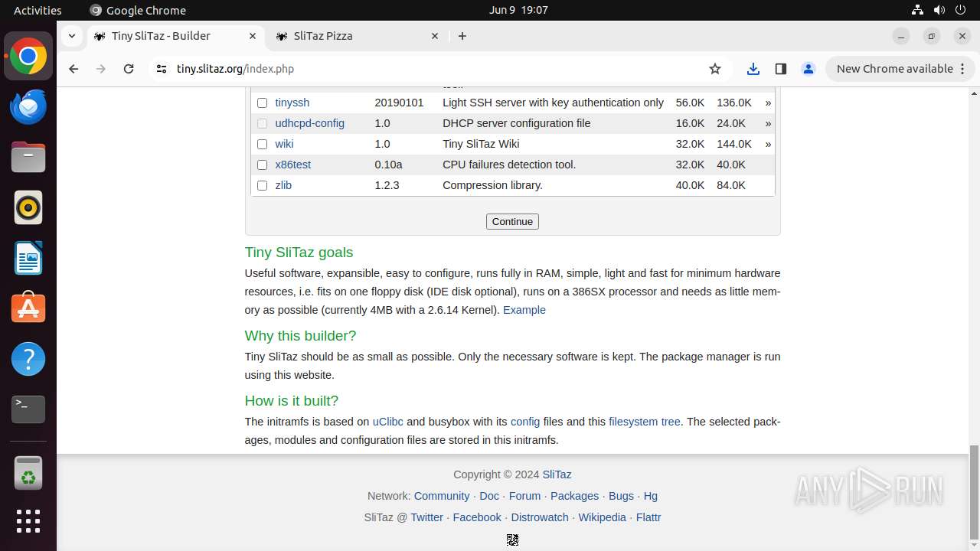Image resolution: width=980 pixels, height=551 pixels.
Task: Open the filesystem tree link
Action: click(x=645, y=422)
